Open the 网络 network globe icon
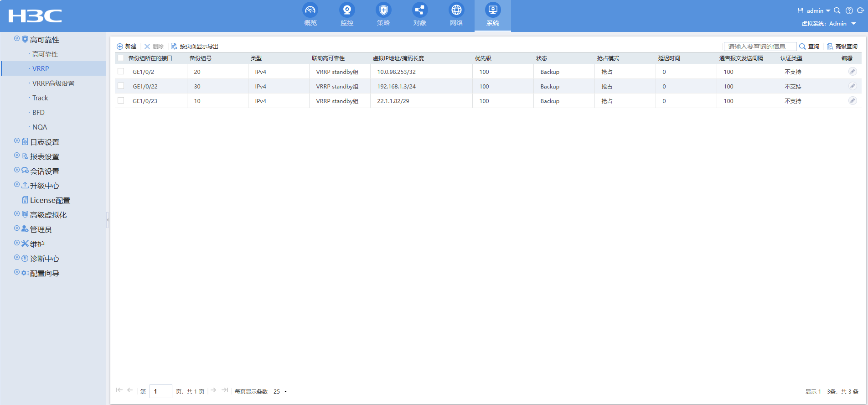Screen dimensions: 868x405 point(456,10)
